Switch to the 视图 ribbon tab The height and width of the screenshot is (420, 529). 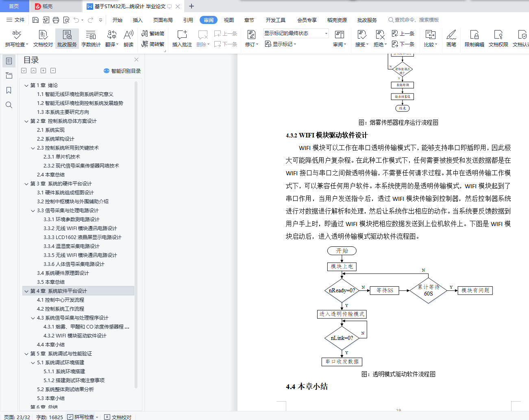point(229,20)
